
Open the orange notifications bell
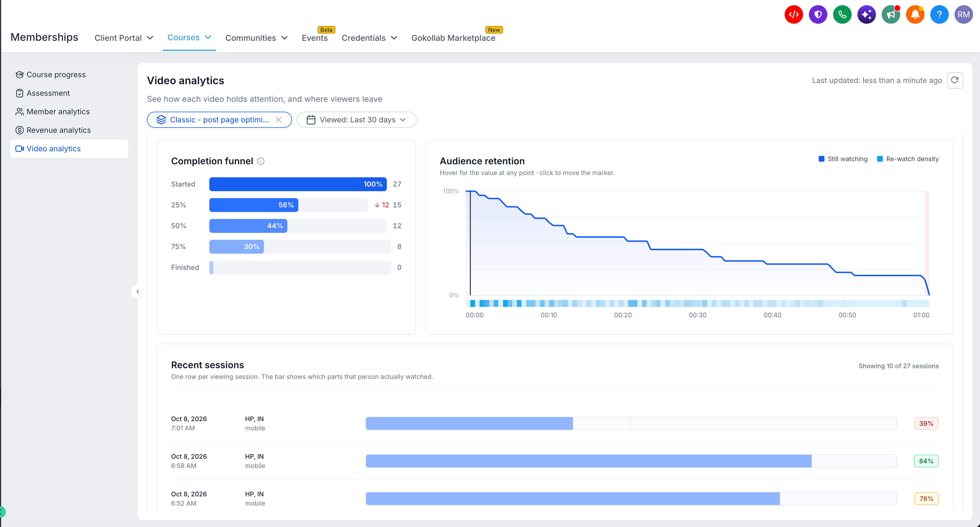(915, 14)
